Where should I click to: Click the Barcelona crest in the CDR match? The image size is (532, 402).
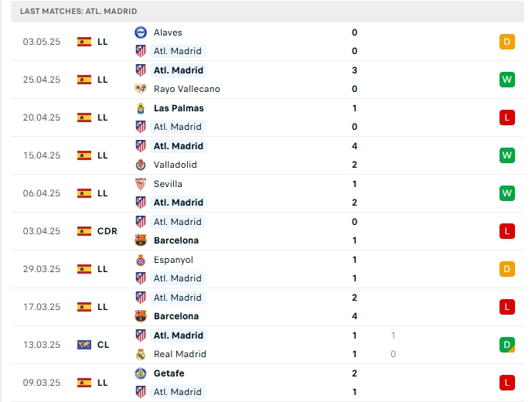pyautogui.click(x=141, y=240)
